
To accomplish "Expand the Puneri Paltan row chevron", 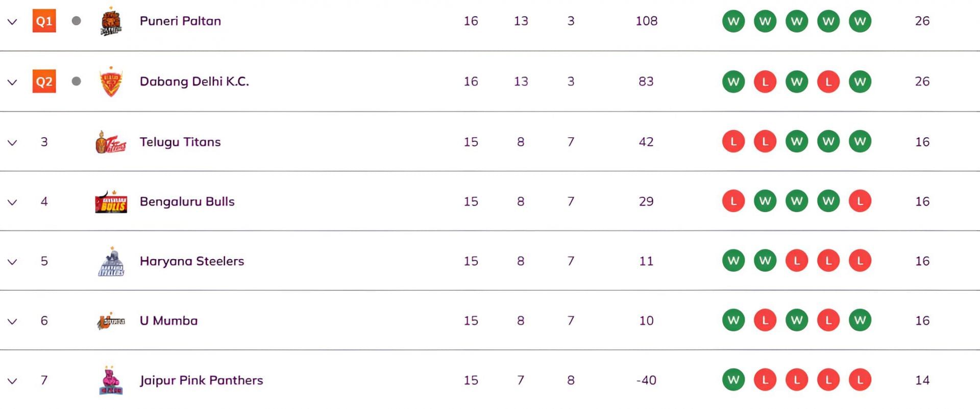I will [12, 22].
